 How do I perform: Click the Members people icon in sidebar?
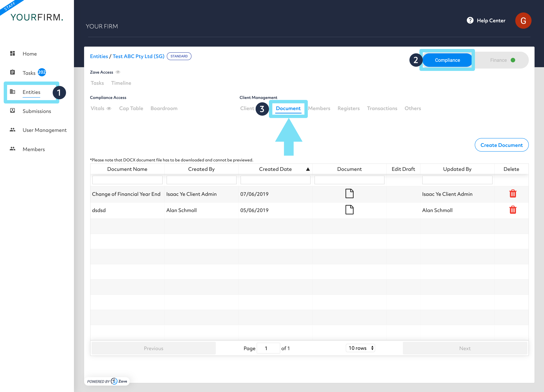(12, 149)
